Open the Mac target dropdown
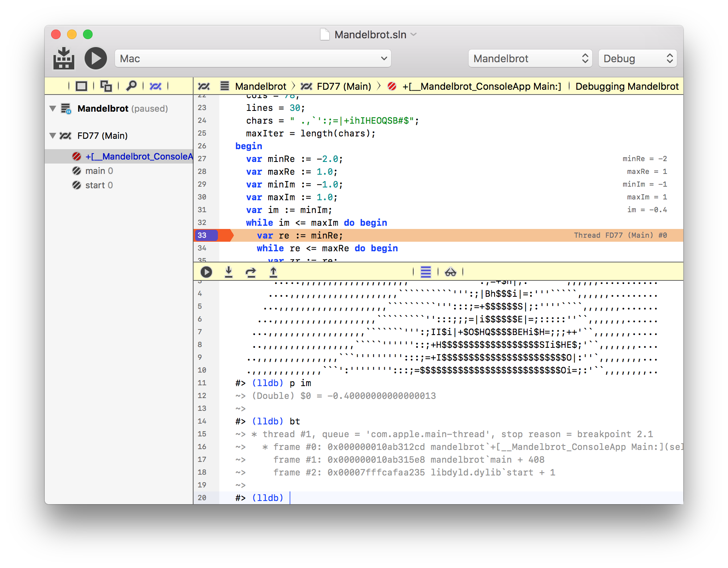Viewport: 728px width, 568px height. point(253,59)
